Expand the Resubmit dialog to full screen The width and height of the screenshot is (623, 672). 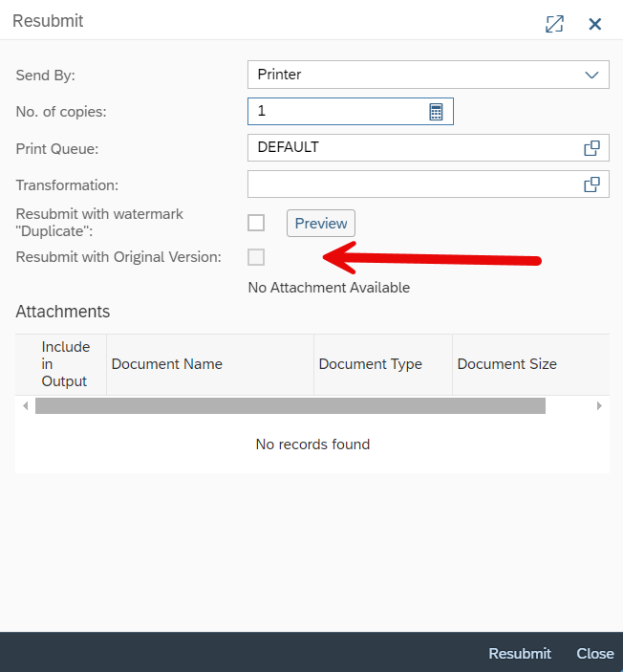coord(554,24)
